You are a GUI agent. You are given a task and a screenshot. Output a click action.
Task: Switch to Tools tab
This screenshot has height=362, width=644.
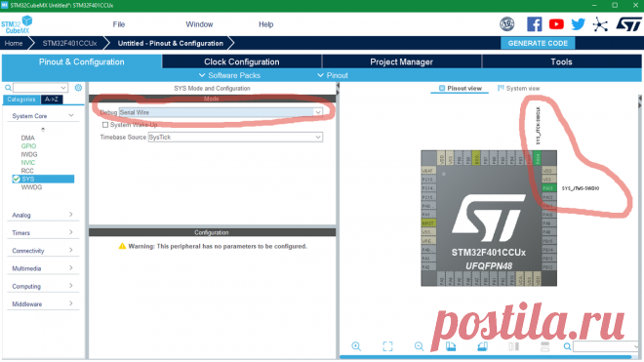pos(561,61)
